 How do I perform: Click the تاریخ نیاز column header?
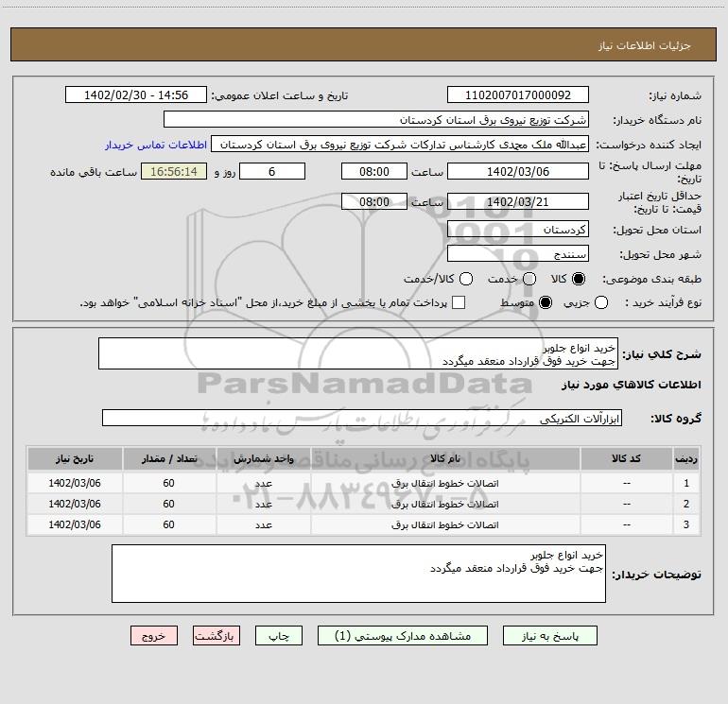click(75, 459)
